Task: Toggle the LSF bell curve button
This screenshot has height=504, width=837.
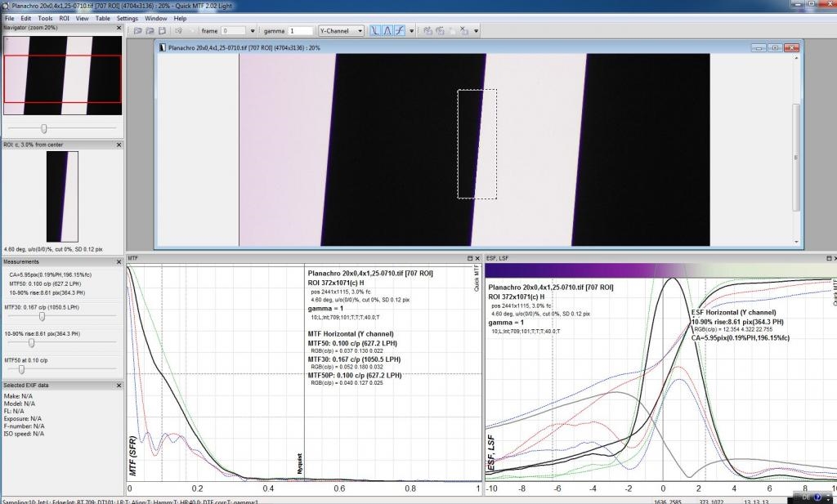Action: [x=387, y=31]
